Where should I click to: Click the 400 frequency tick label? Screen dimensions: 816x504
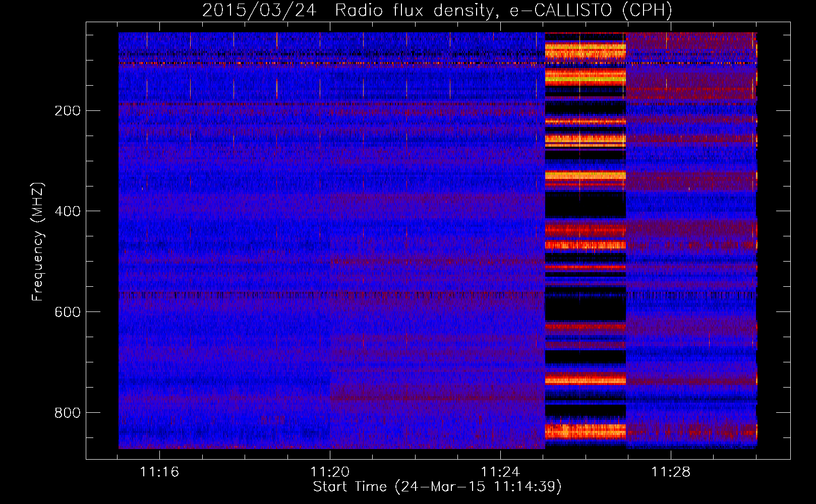click(68, 211)
